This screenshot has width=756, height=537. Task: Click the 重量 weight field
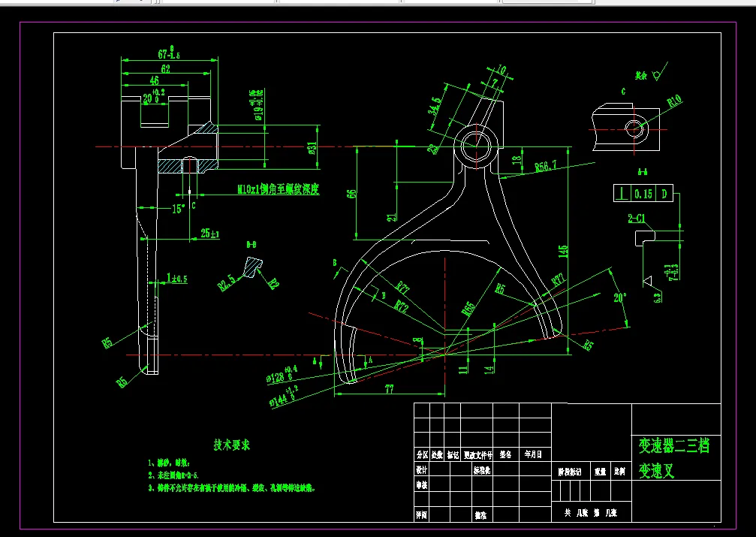pyautogui.click(x=601, y=472)
